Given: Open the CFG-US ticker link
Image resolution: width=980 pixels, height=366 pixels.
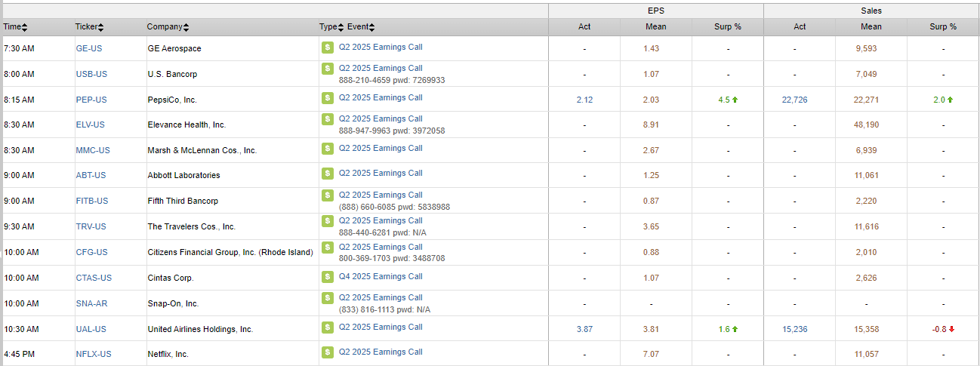Looking at the screenshot, I should [x=92, y=253].
